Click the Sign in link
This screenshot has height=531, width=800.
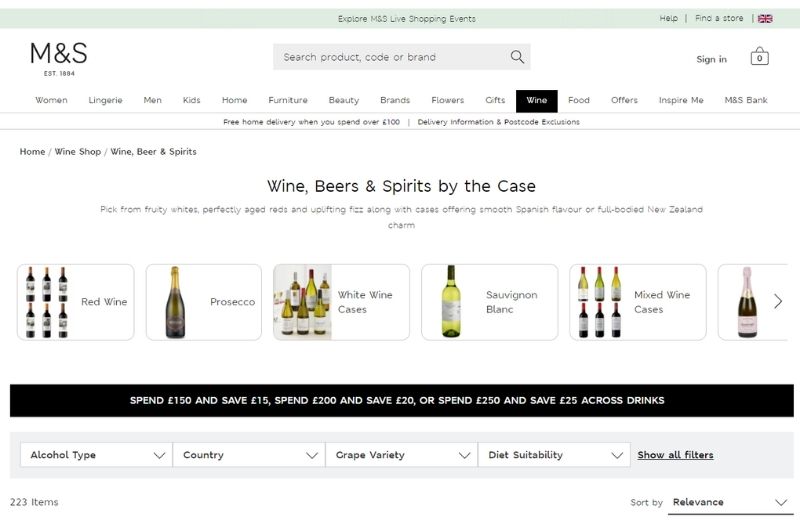pyautogui.click(x=711, y=59)
